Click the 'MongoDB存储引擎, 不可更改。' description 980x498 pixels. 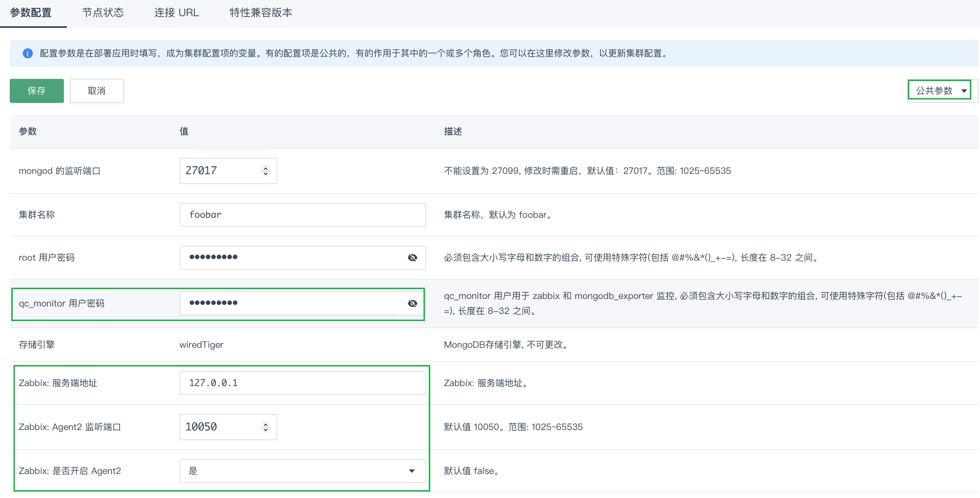pos(507,345)
